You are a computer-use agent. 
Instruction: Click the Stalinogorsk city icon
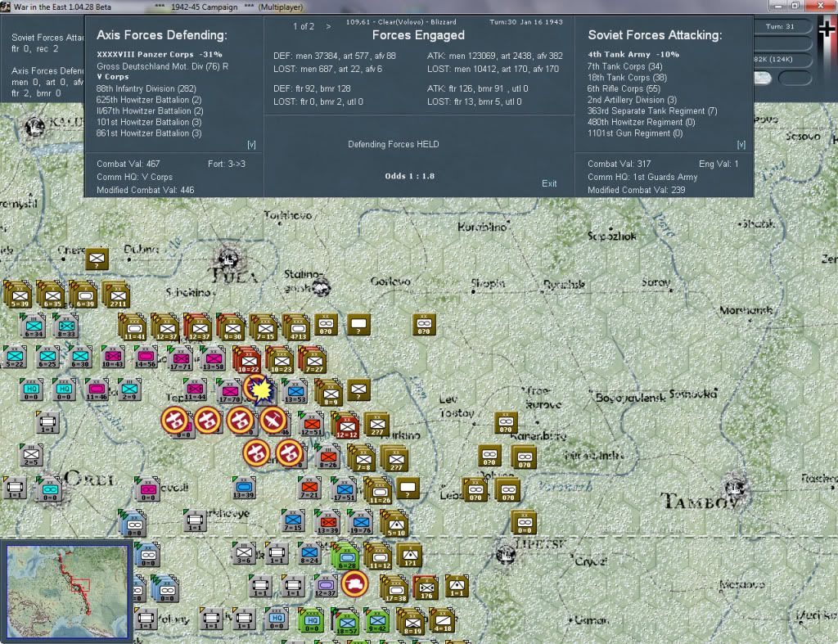pos(321,289)
